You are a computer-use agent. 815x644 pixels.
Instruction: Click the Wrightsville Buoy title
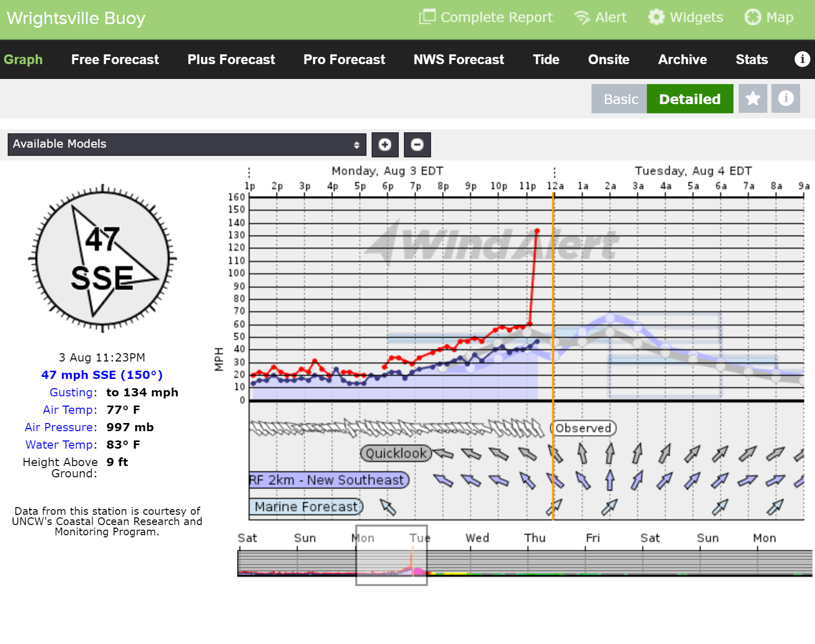pos(76,18)
